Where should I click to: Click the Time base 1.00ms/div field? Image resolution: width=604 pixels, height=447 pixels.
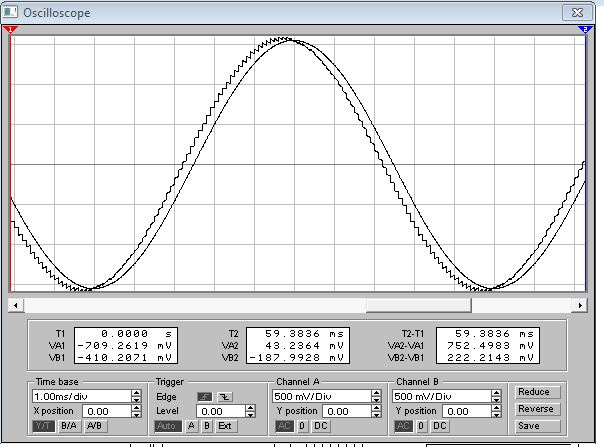pyautogui.click(x=82, y=396)
